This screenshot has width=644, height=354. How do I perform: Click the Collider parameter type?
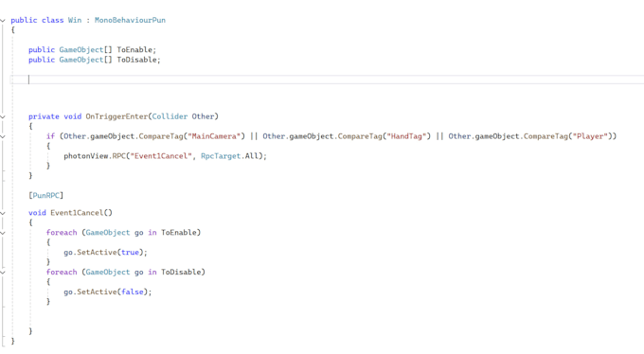coord(170,116)
